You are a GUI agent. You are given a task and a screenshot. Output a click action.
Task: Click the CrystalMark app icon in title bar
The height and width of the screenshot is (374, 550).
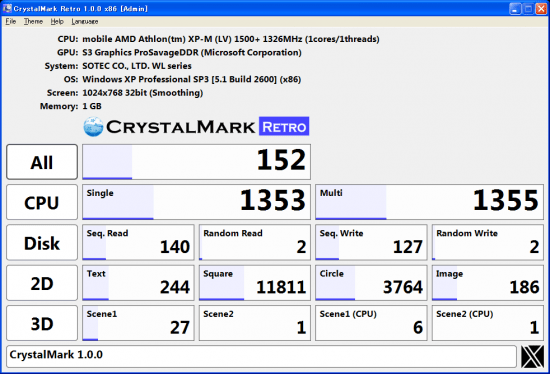pyautogui.click(x=7, y=8)
